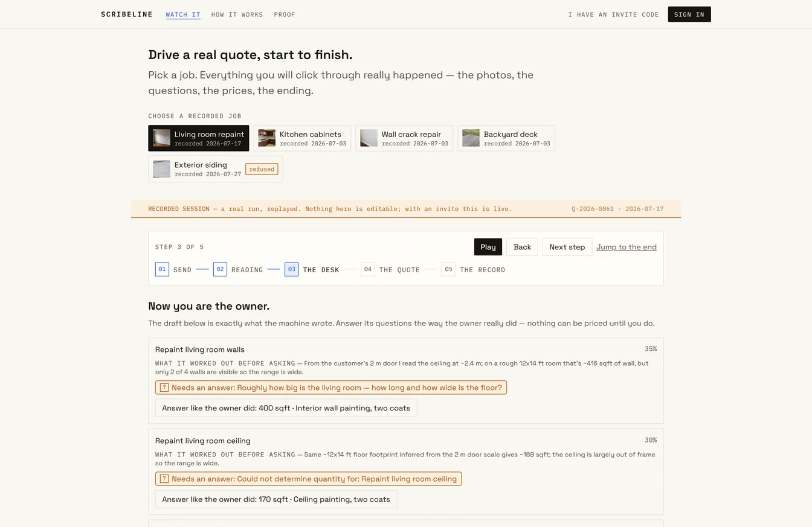Select the Living room repaint job
The image size is (812, 527).
[199, 138]
